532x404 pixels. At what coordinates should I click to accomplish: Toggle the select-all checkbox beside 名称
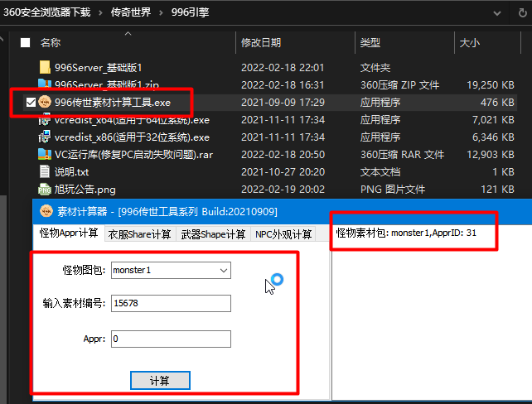[26, 43]
